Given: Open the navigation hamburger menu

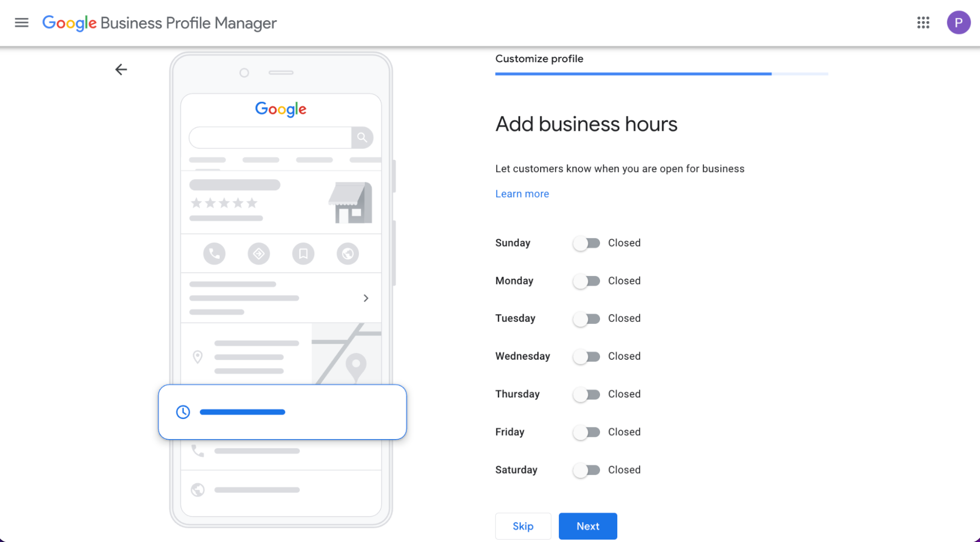Looking at the screenshot, I should click(x=22, y=23).
